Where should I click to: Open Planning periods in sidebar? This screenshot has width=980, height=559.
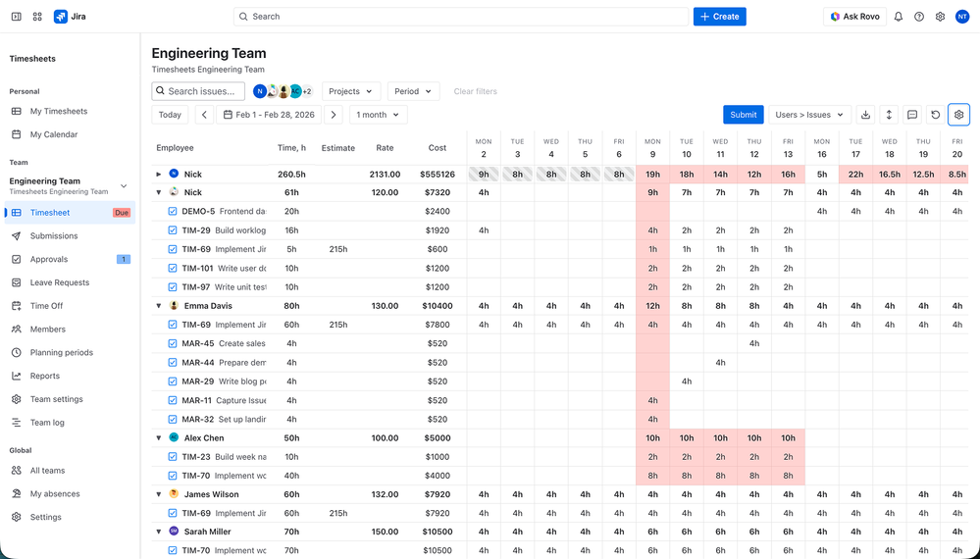61,352
